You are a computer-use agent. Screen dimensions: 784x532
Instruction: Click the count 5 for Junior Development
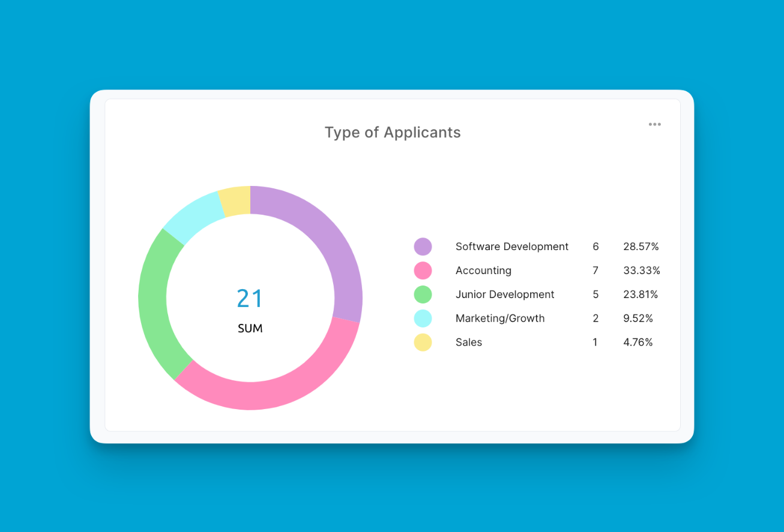[x=596, y=294]
